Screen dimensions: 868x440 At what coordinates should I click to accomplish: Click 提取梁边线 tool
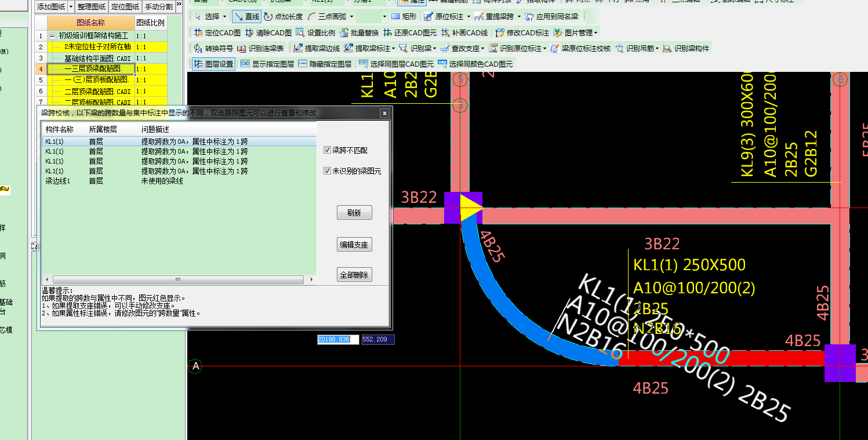(x=317, y=49)
